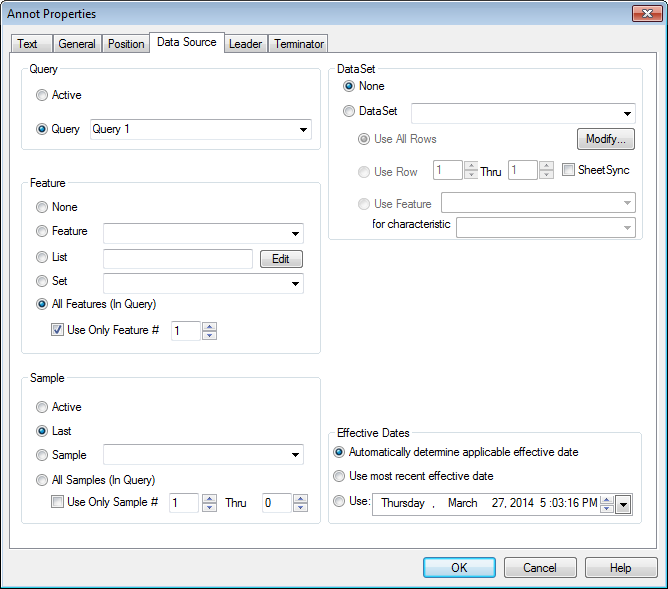The width and height of the screenshot is (668, 589).
Task: Increase the Use Only Feature # spinner
Action: pyautogui.click(x=209, y=326)
